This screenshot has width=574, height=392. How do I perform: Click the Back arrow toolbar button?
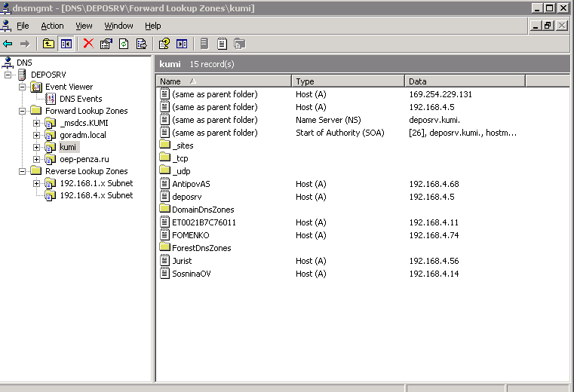[8, 44]
